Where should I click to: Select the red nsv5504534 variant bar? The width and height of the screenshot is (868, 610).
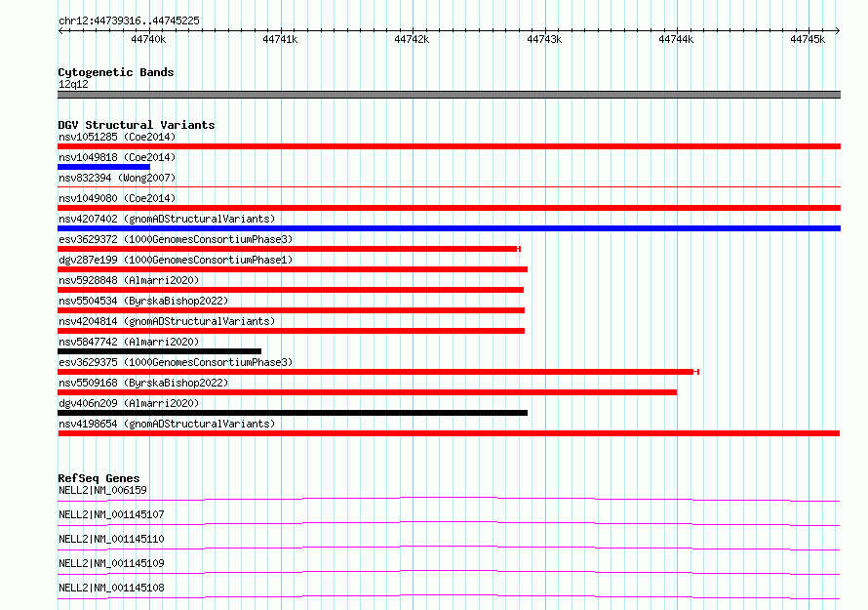point(292,310)
